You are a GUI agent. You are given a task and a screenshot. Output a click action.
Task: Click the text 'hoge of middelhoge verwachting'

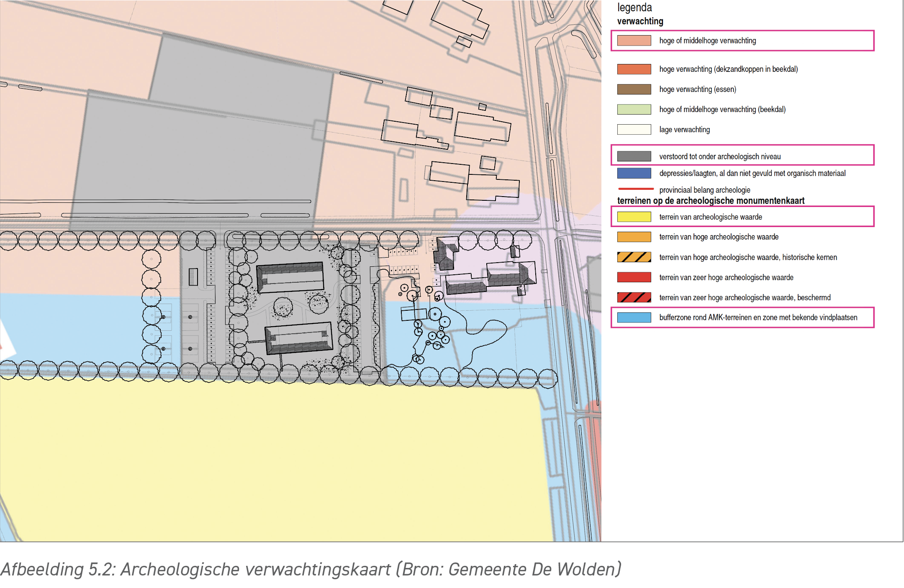pyautogui.click(x=708, y=41)
